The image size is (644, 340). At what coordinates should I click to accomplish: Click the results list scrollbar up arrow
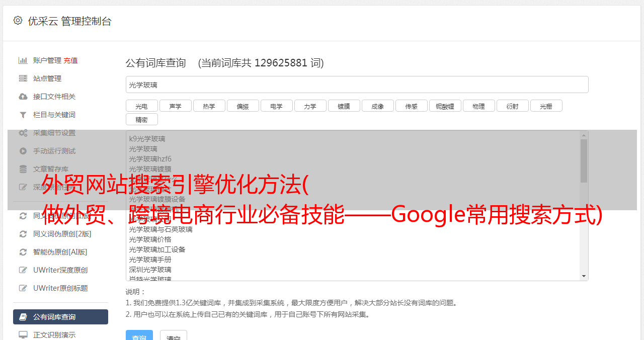coord(584,135)
